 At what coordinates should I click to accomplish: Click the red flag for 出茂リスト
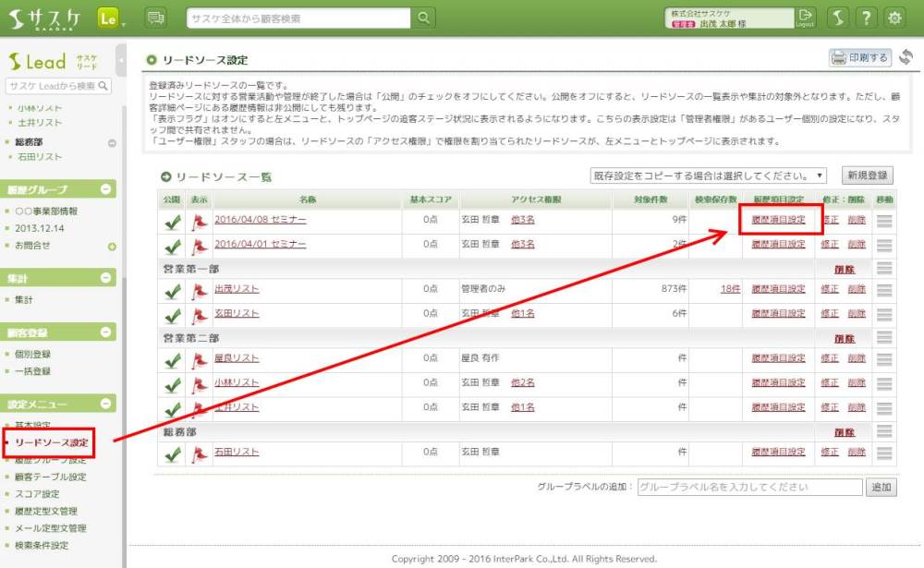click(x=199, y=290)
